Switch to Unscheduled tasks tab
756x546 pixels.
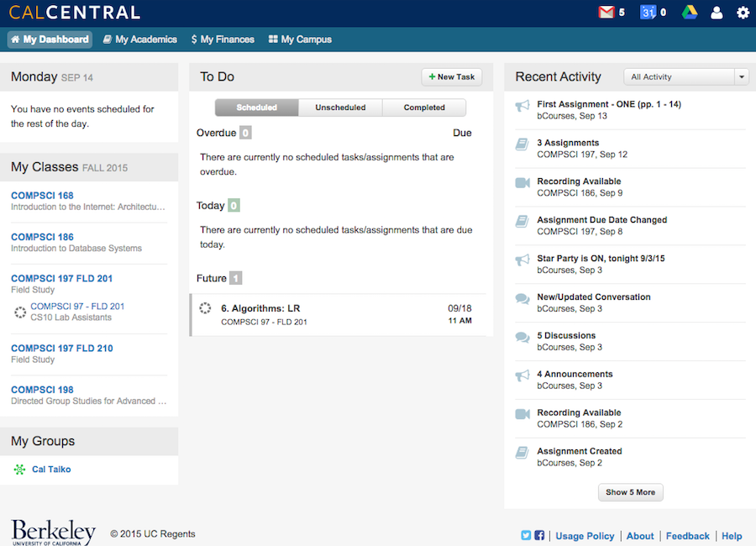point(340,108)
